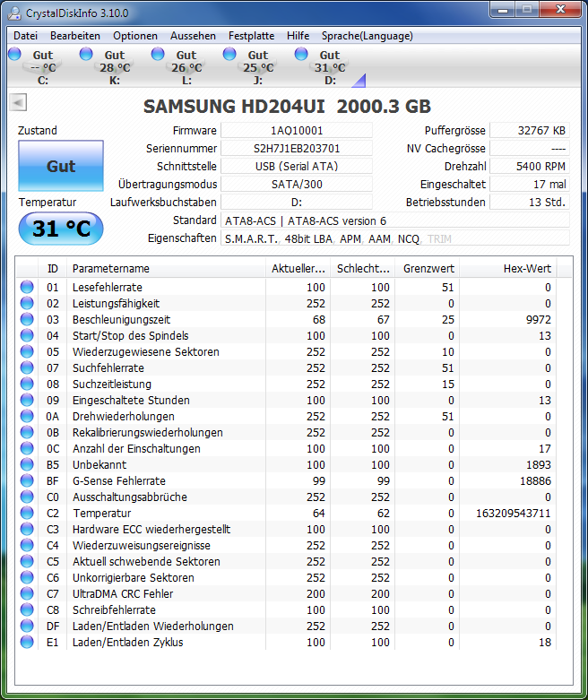Select the Laden/Entladen Wiederholungen parameter name

coord(153,626)
